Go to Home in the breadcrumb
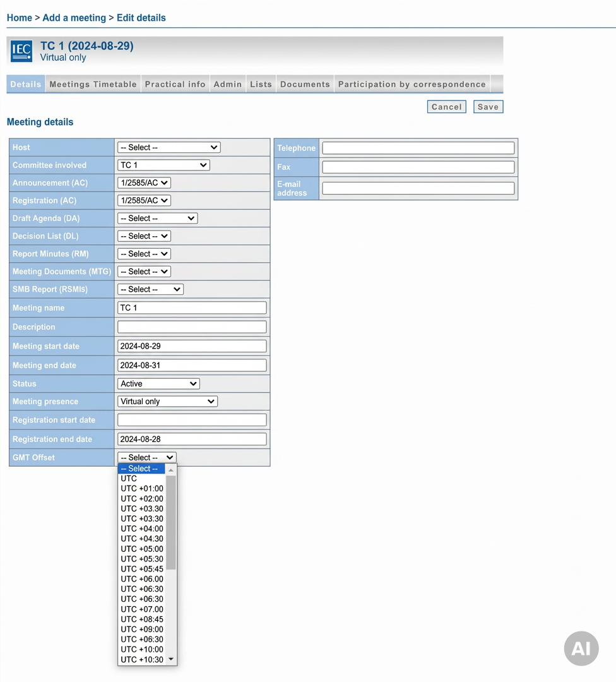 tap(20, 18)
